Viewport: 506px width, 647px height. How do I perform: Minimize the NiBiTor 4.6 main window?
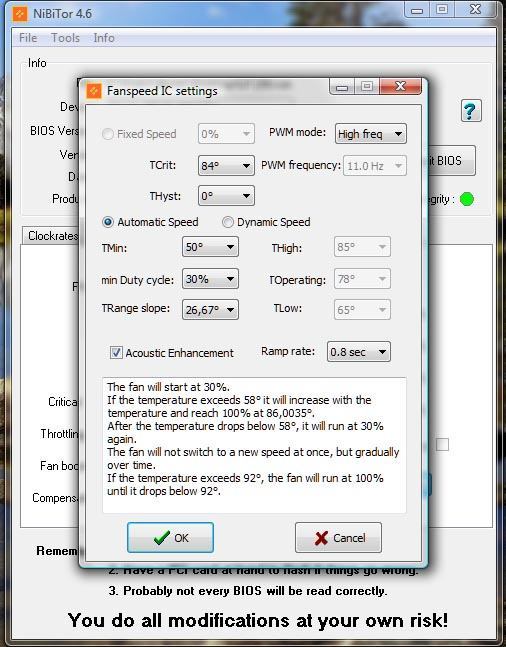[417, 9]
